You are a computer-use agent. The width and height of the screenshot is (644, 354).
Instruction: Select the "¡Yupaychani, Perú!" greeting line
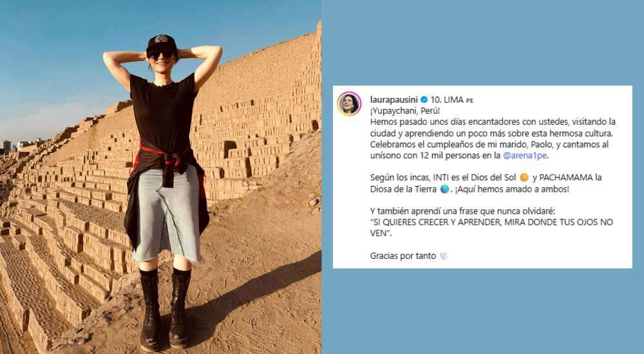point(405,111)
